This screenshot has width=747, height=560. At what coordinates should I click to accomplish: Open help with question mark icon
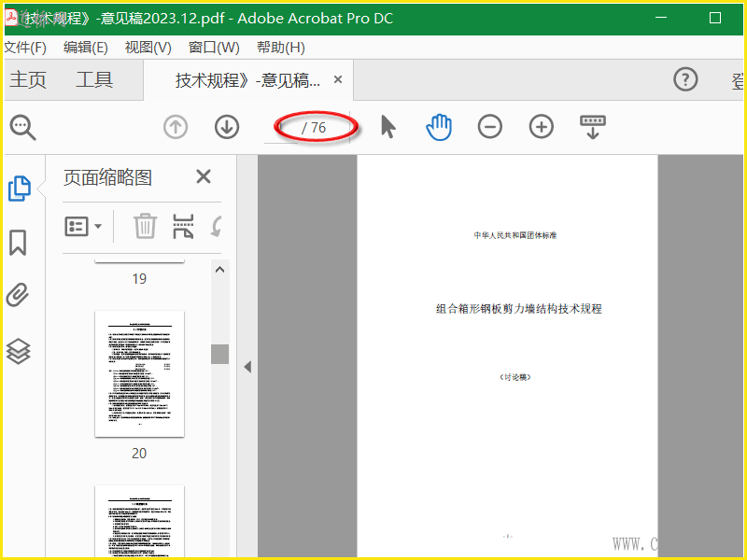click(x=685, y=79)
